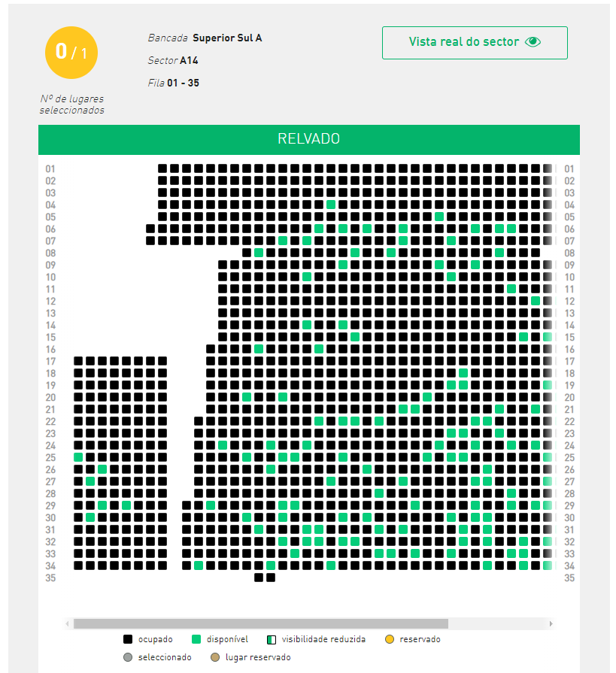Select the only available seat in row 04
616x673 pixels.
pos(331,205)
